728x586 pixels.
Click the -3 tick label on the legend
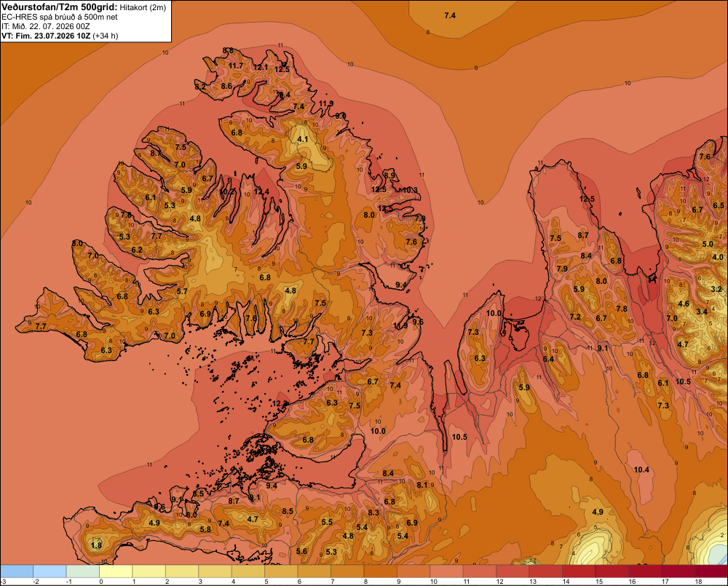tap(4, 582)
